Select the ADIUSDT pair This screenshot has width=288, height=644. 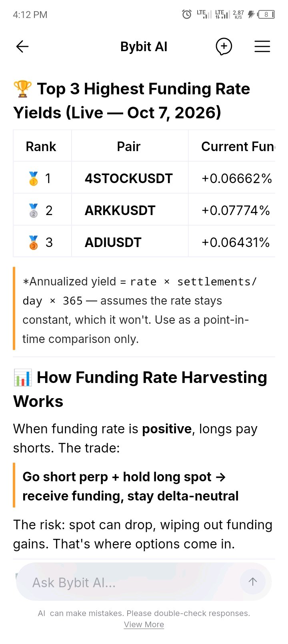113,242
